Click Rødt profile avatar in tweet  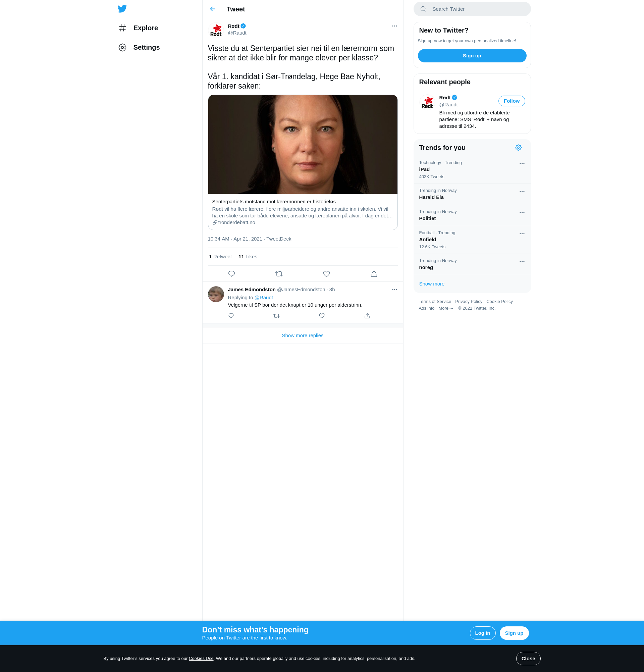(216, 30)
